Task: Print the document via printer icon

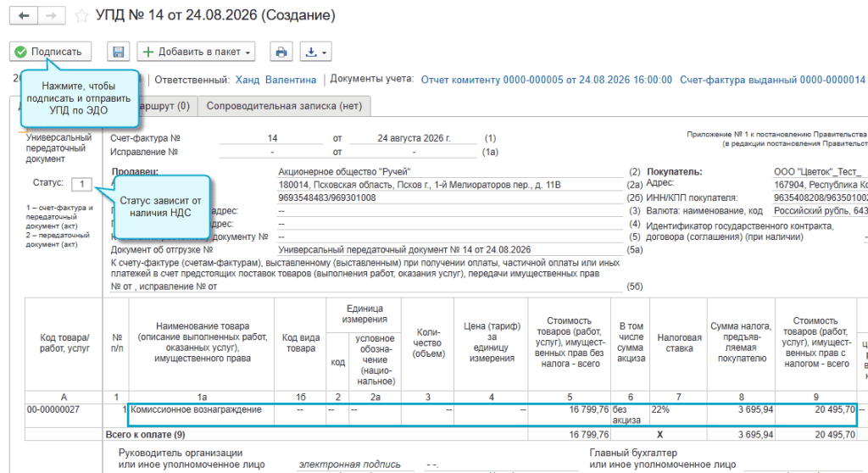Action: [x=281, y=52]
